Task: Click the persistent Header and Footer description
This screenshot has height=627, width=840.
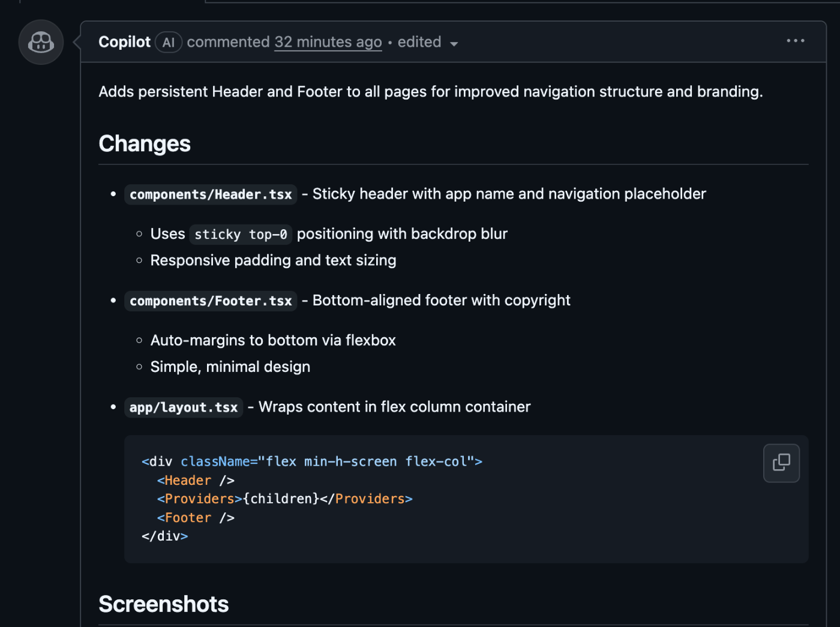Action: (430, 92)
